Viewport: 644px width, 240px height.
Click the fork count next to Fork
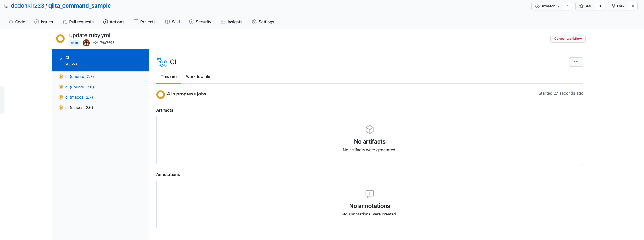point(633,6)
